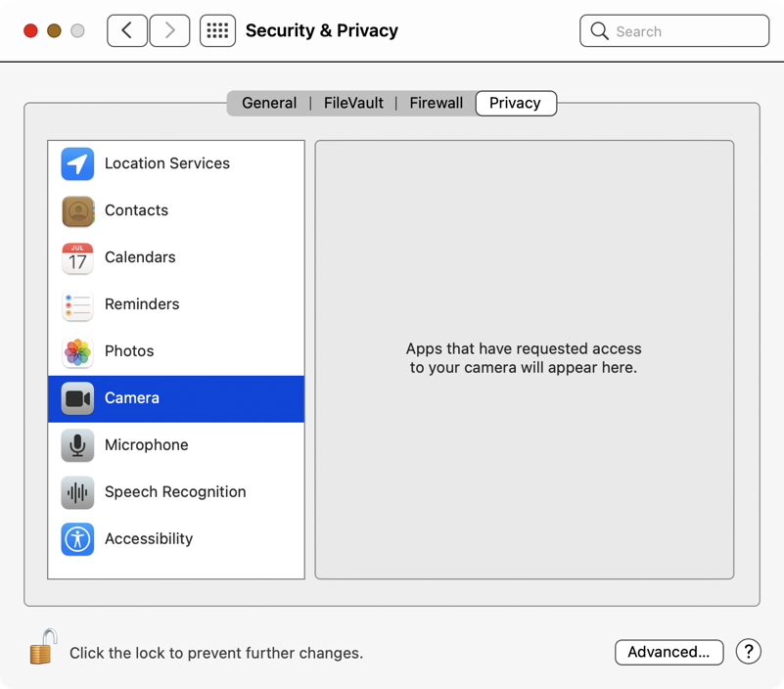Click the Calendars icon in sidebar
This screenshot has height=689, width=784.
tap(77, 257)
